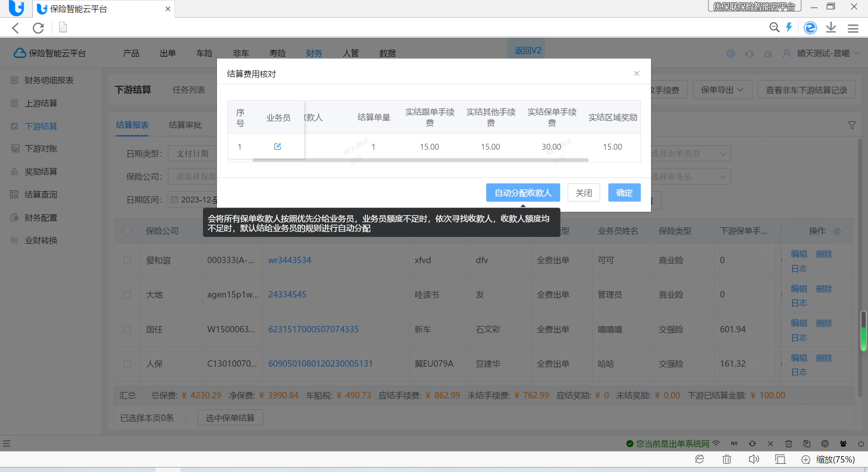Select 奖励结算 in the sidebar

coord(41,172)
